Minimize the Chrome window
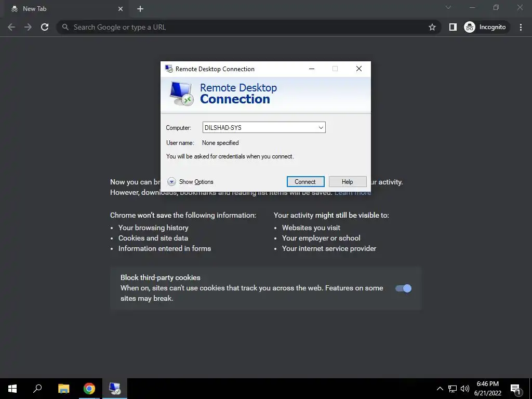 click(472, 7)
